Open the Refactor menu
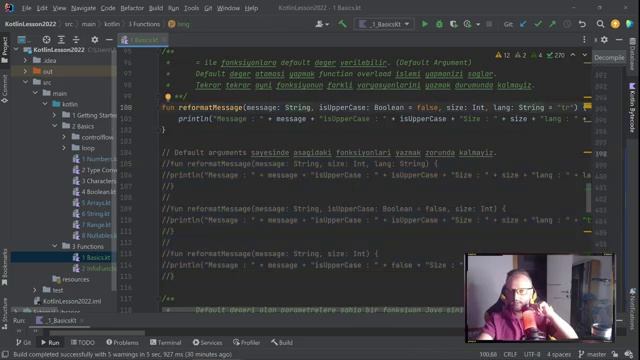This screenshot has height=360, width=640. click(x=132, y=8)
